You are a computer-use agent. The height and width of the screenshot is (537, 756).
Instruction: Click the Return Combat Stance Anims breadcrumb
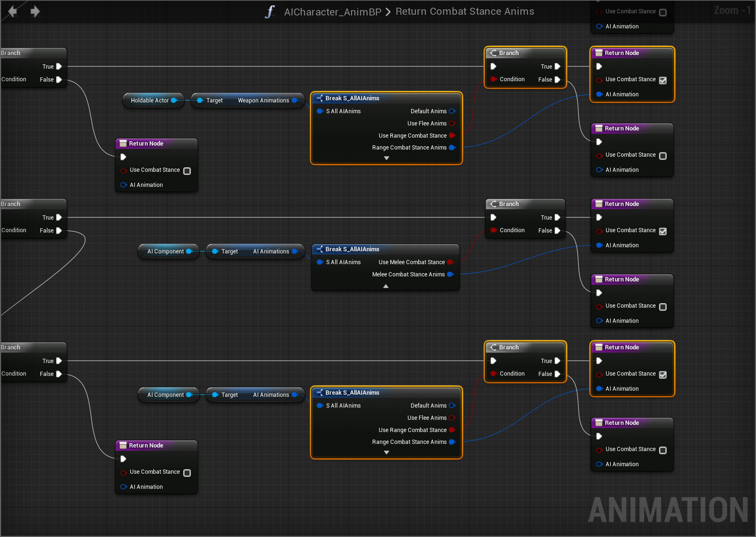[464, 12]
